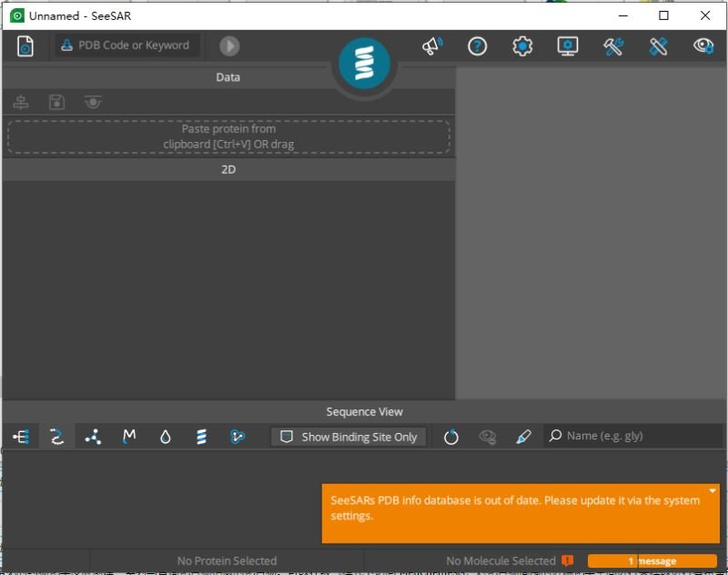Toggle the eye visualization settings icon
This screenshot has width=728, height=575.
pos(703,45)
